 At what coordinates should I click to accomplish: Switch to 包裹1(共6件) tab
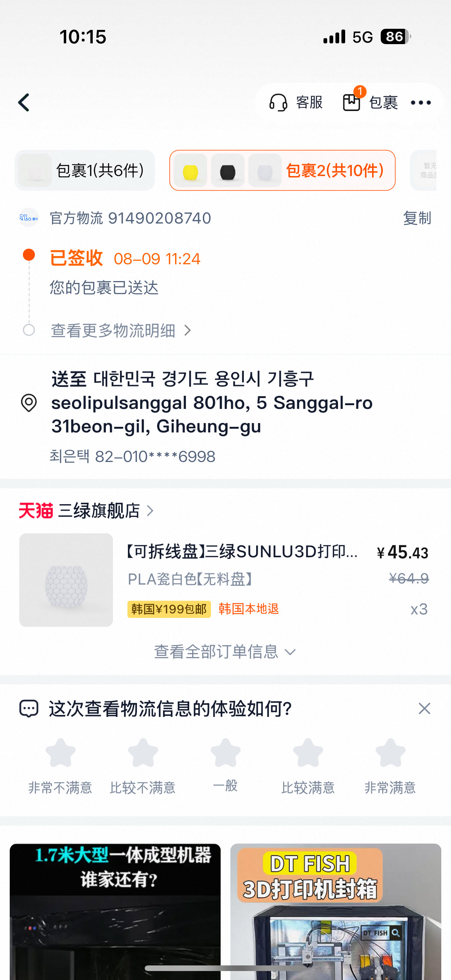click(85, 170)
